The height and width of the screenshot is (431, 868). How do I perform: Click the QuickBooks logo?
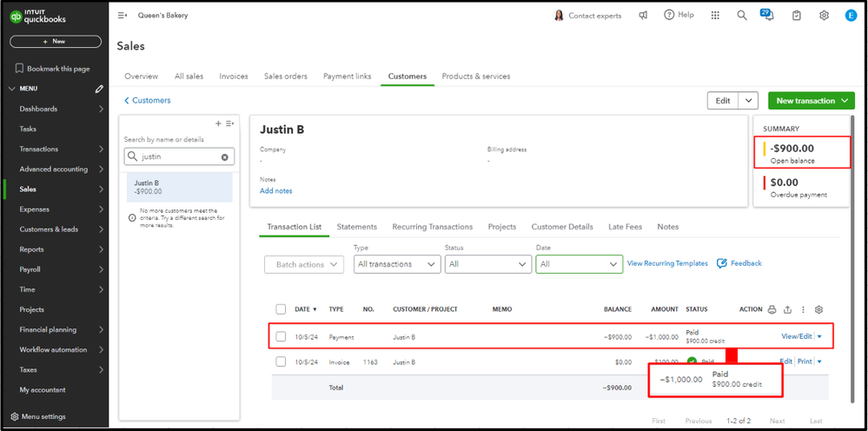pos(38,17)
